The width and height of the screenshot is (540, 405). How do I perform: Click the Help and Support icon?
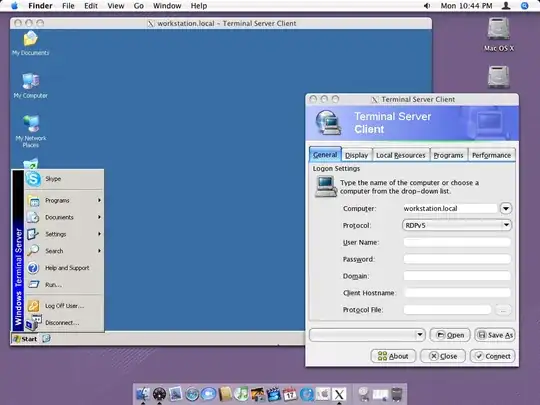(33, 268)
